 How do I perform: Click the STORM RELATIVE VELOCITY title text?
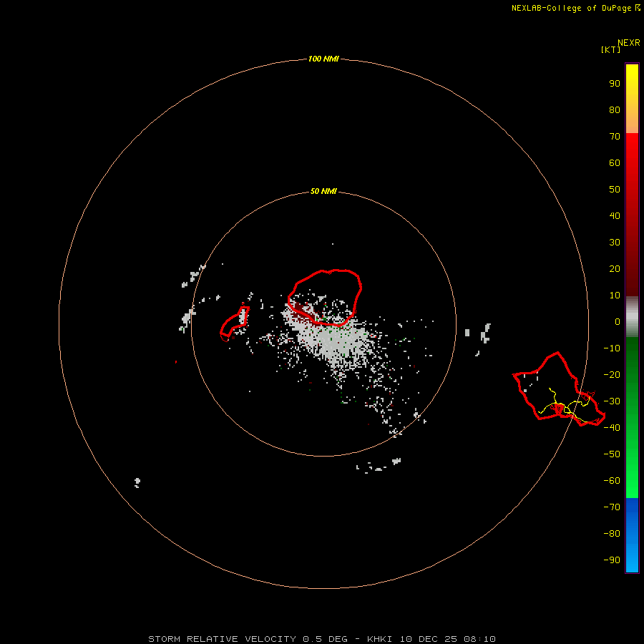pos(222,639)
